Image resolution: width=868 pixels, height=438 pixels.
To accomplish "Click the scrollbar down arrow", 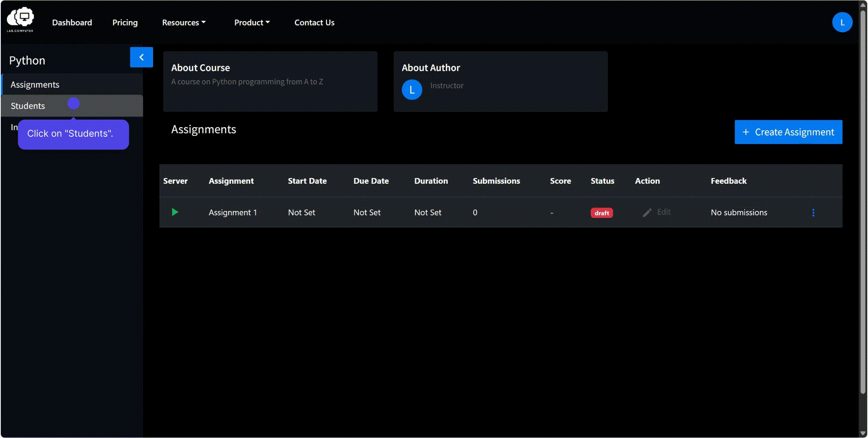I will pos(863,433).
